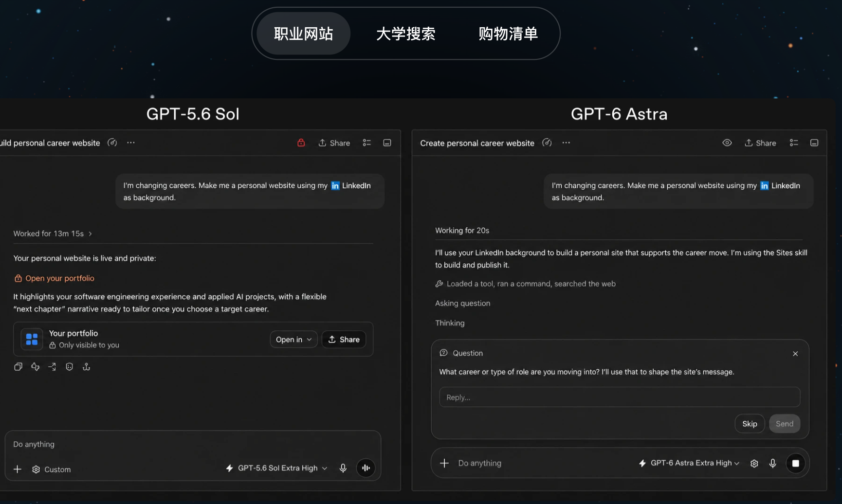Open GPT-6 Astra Extra High model dropdown
The height and width of the screenshot is (504, 842).
pos(689,463)
